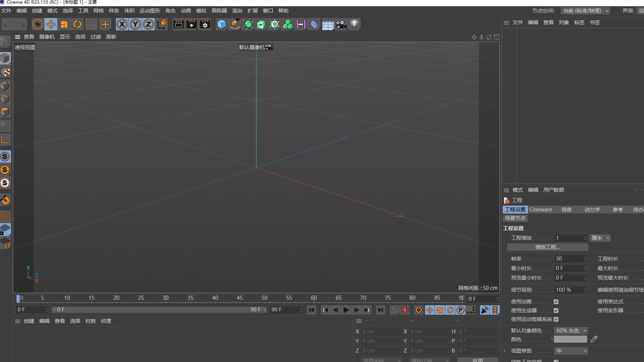Open the 运动图形 menu

[150, 11]
